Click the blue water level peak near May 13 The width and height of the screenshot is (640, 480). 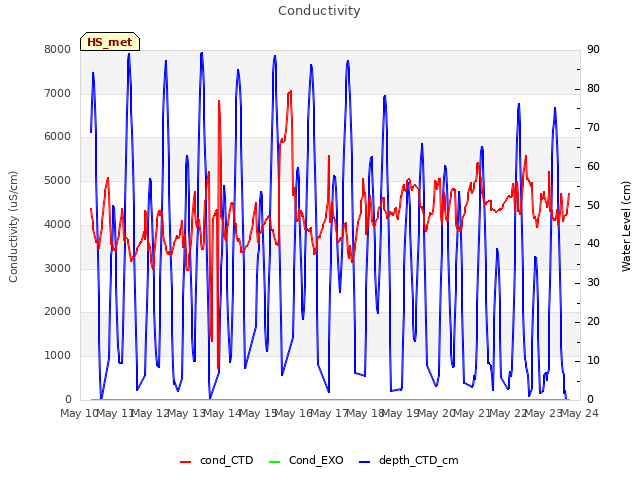click(x=202, y=53)
